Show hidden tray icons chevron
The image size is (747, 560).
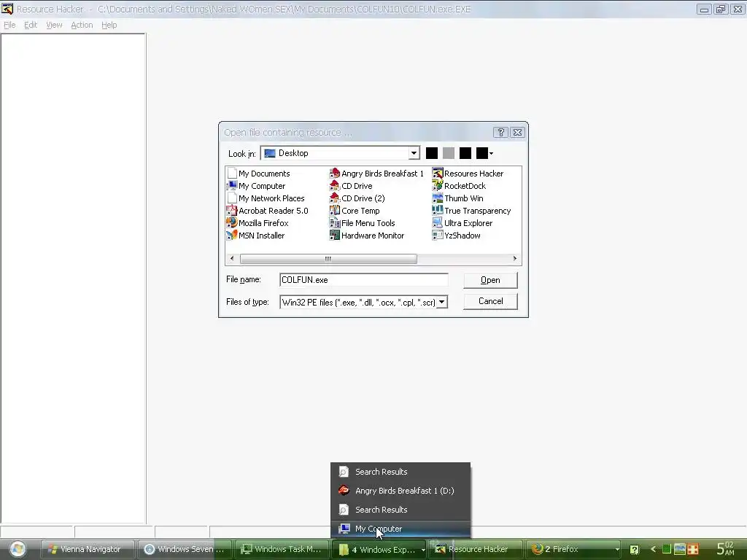click(x=653, y=550)
